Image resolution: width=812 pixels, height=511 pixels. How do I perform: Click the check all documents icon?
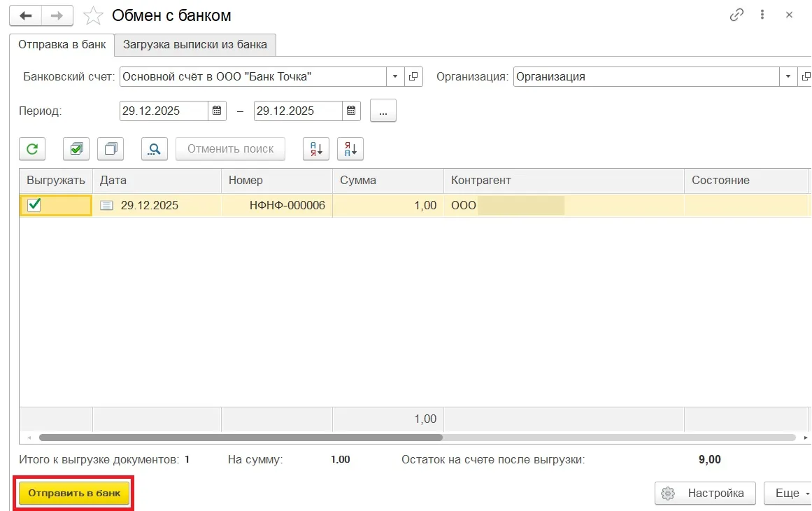[76, 149]
